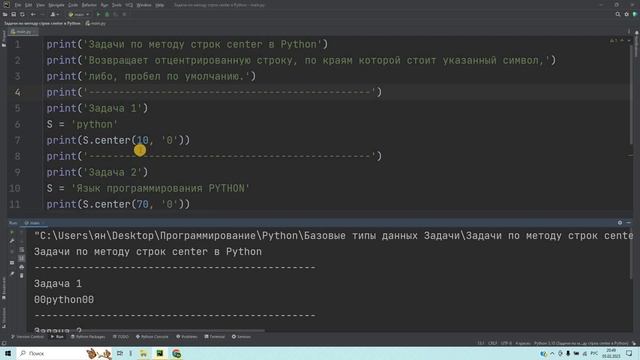Open the Problems tool window
This screenshot has height=360, width=640.
point(187,337)
